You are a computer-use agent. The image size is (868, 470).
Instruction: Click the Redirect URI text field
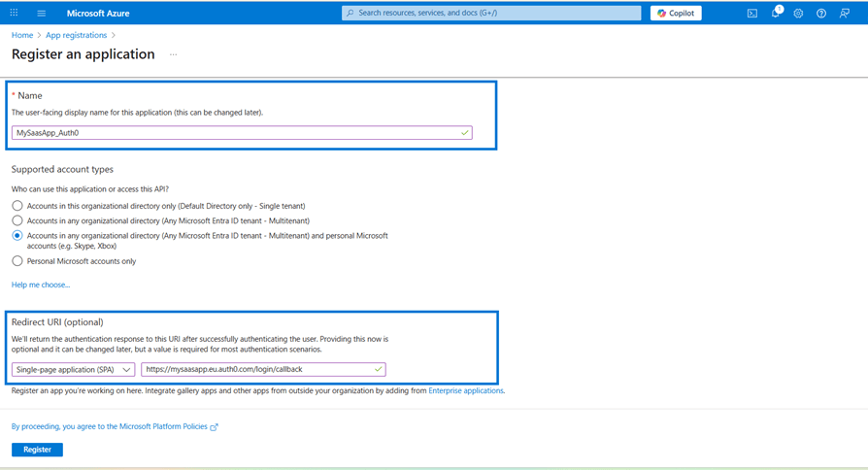258,370
